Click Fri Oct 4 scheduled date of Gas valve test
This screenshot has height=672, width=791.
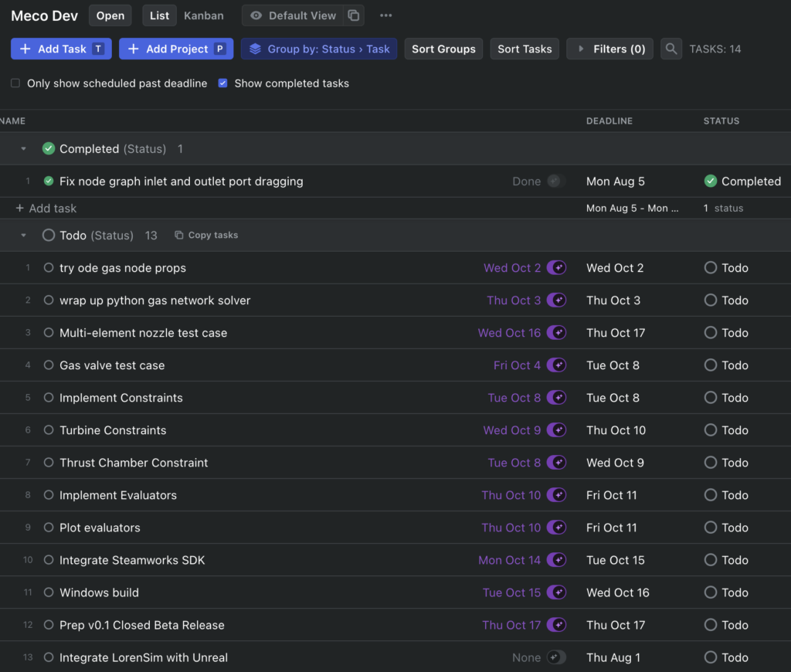pos(517,365)
